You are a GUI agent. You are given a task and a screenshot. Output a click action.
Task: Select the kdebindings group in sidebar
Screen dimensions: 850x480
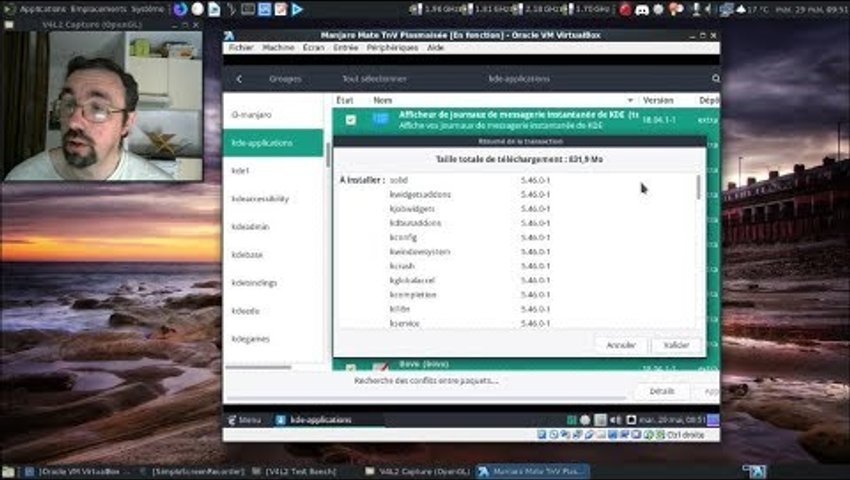point(273,283)
